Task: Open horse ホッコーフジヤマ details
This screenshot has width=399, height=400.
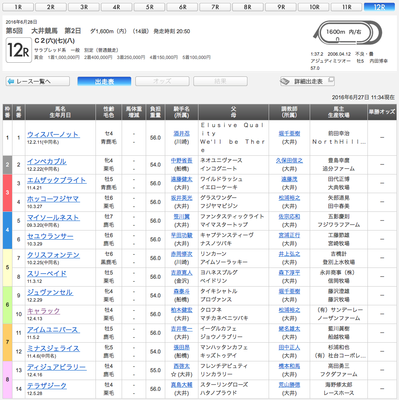Action: [53, 199]
